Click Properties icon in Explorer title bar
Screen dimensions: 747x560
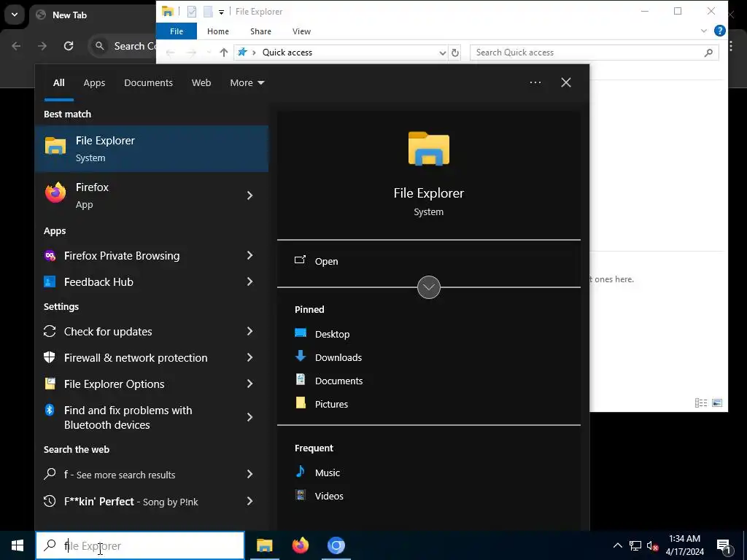(x=192, y=12)
